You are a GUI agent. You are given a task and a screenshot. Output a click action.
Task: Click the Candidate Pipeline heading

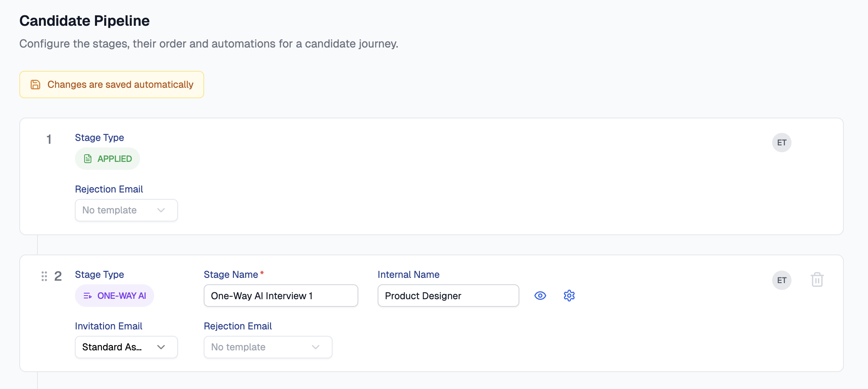(85, 21)
